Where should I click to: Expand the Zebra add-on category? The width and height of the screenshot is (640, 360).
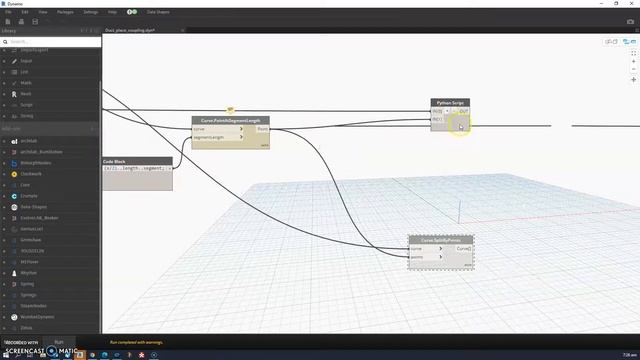click(x=4, y=328)
